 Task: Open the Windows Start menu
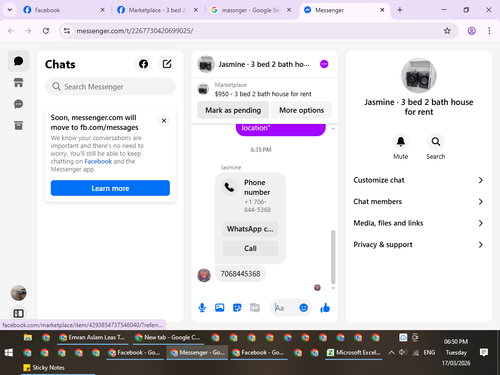tap(9, 353)
